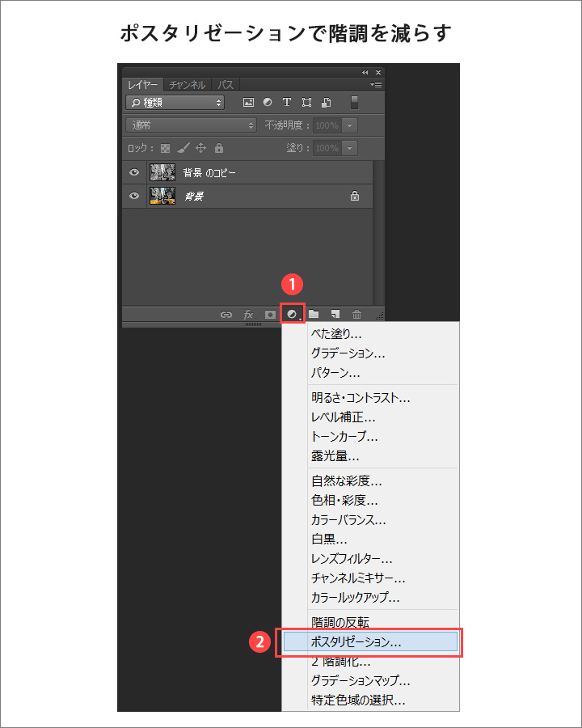Click the type layer filter icon
Screen dimensions: 582x728
tap(287, 102)
